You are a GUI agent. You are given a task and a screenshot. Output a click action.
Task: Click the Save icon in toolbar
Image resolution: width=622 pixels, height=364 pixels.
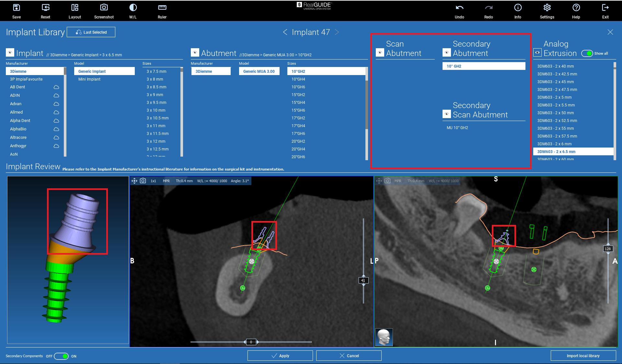(x=16, y=8)
